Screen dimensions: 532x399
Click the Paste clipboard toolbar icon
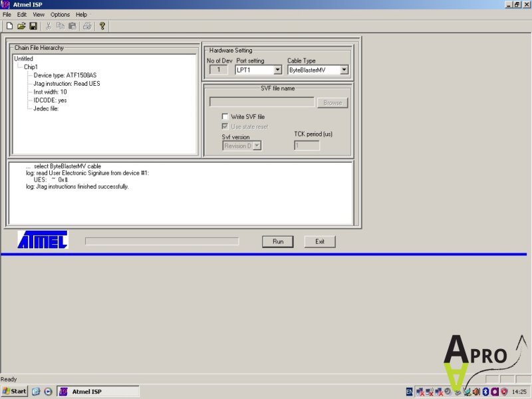pos(72,26)
